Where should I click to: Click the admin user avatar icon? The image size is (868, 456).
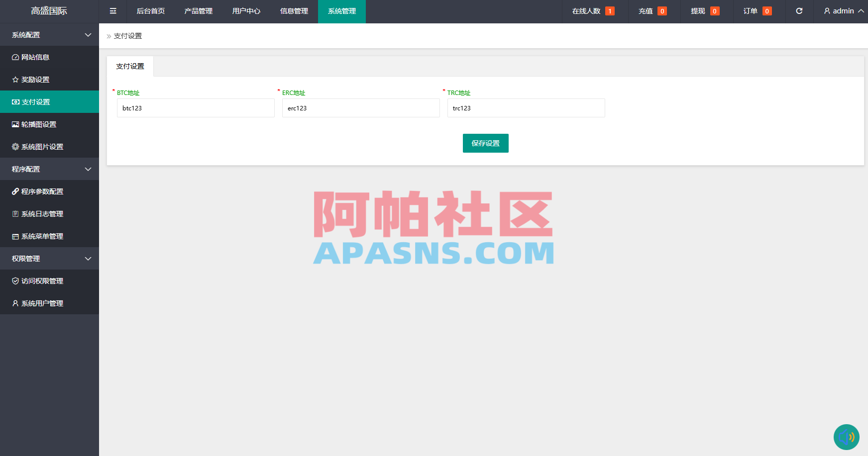pos(827,11)
